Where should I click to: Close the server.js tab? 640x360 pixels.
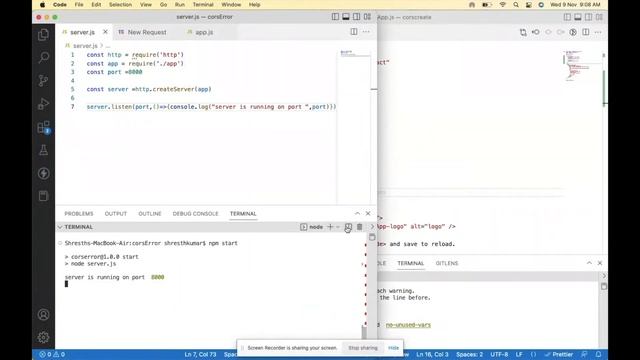[x=105, y=32]
